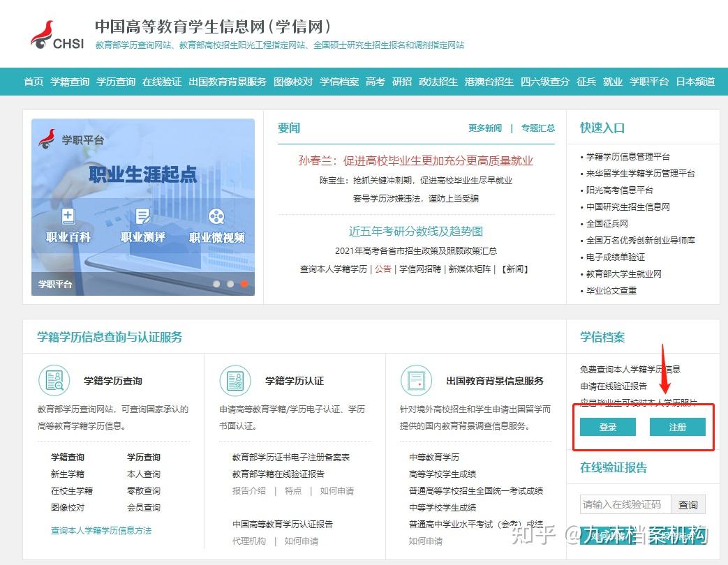This screenshot has height=565, width=728.
Task: Open 全国征兵网 quick link
Action: click(607, 224)
